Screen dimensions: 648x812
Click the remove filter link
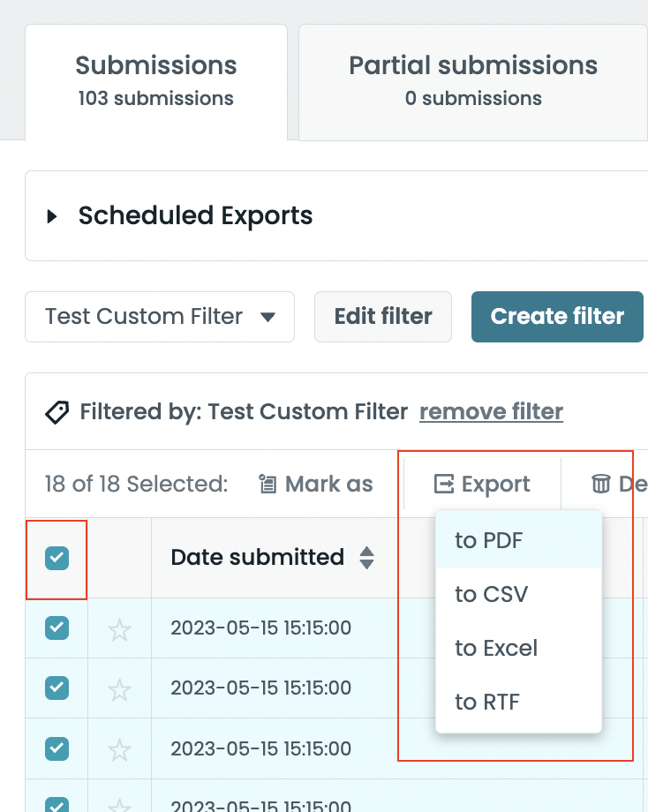click(491, 411)
